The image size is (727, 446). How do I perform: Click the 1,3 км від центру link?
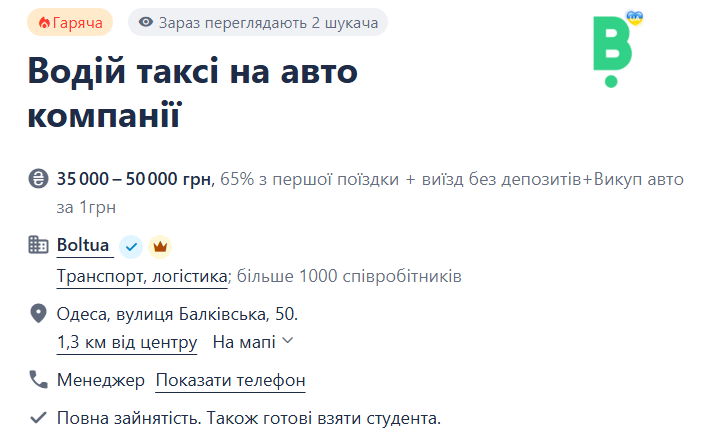coord(127,343)
